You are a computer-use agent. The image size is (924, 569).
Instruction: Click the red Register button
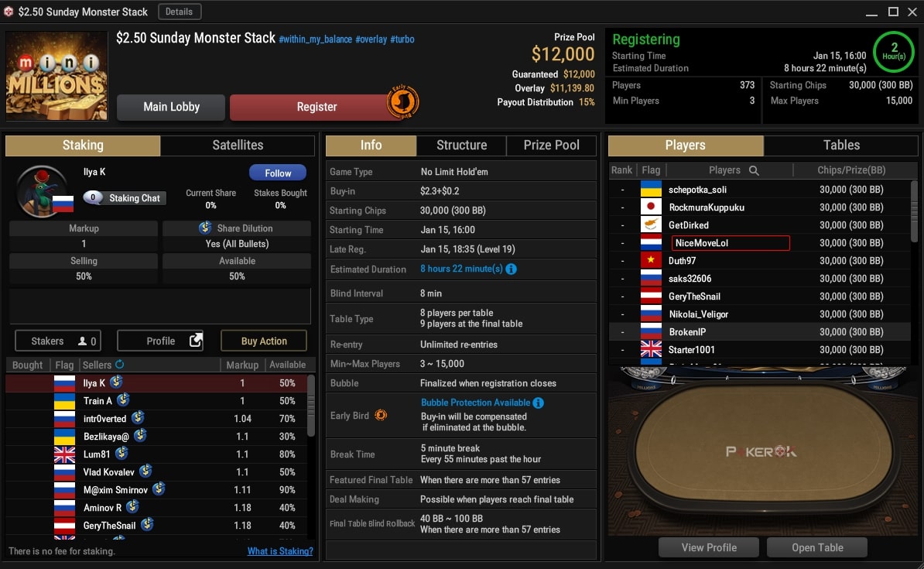tap(317, 107)
